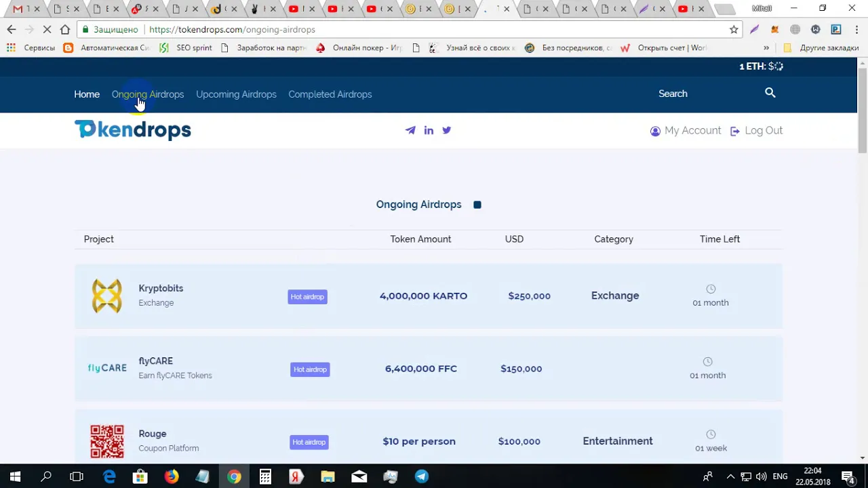Open Telegram from the taskbar
This screenshot has width=868, height=488.
pyautogui.click(x=422, y=476)
